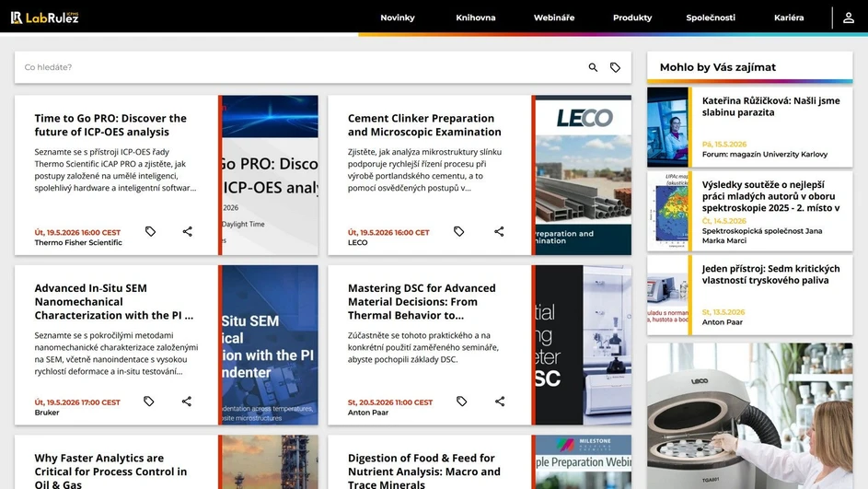Tag the Cement Clinker Preparation webinar
Image resolution: width=868 pixels, height=489 pixels.
coord(459,231)
